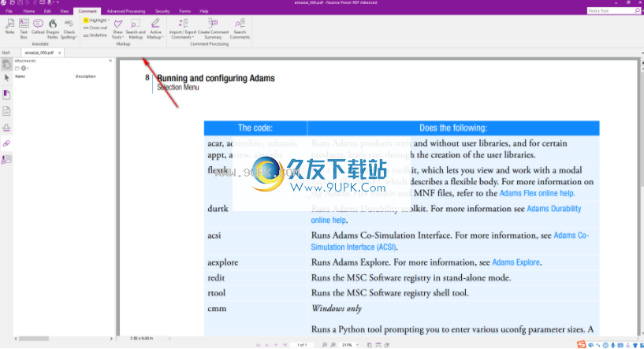
Task: Open Dragon Notes
Action: point(53,28)
